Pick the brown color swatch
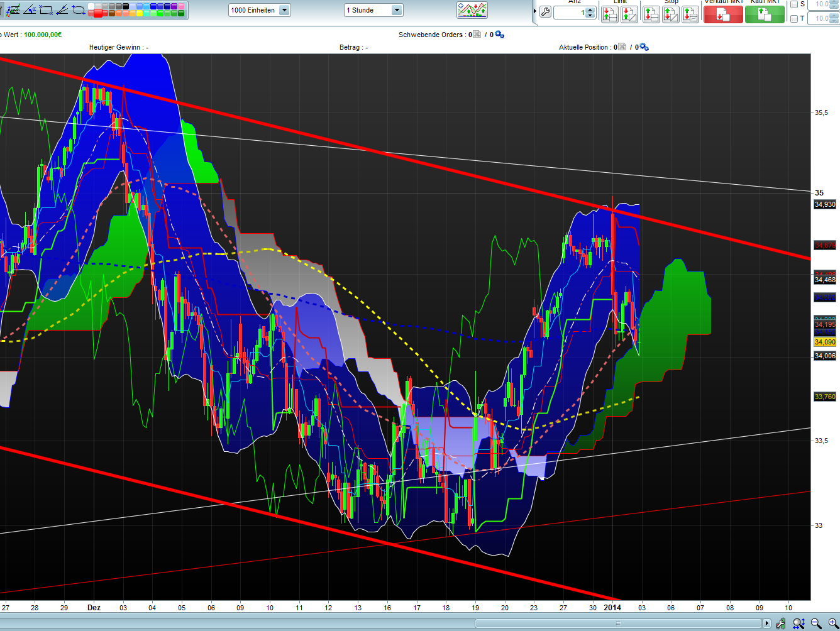This screenshot has width=840, height=631. pos(113,13)
